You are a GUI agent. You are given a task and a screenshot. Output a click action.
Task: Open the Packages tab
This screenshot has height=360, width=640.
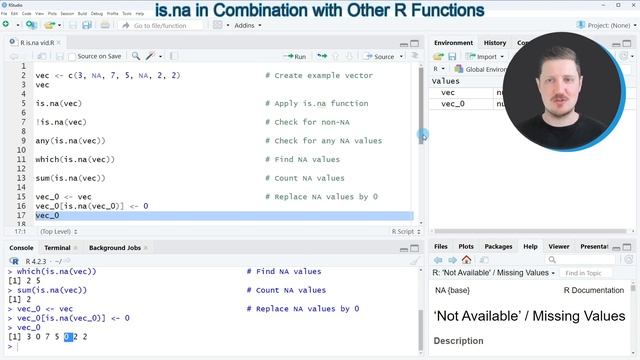pos(498,247)
